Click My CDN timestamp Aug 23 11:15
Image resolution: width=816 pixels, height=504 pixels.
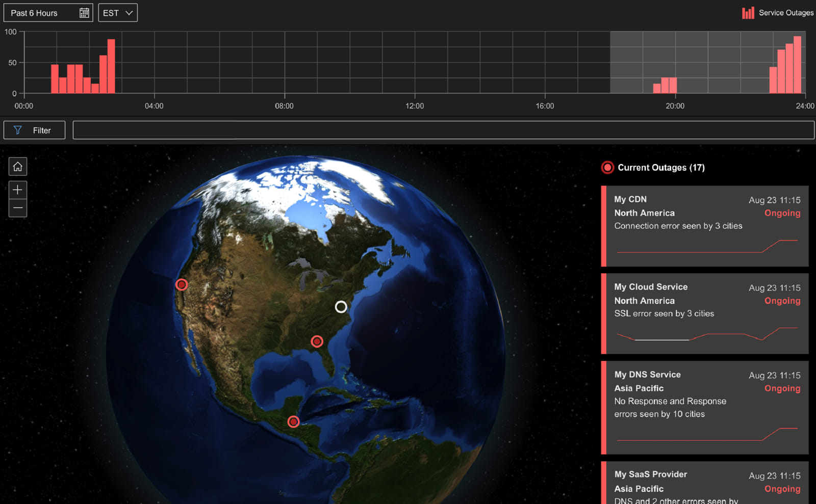pos(774,200)
